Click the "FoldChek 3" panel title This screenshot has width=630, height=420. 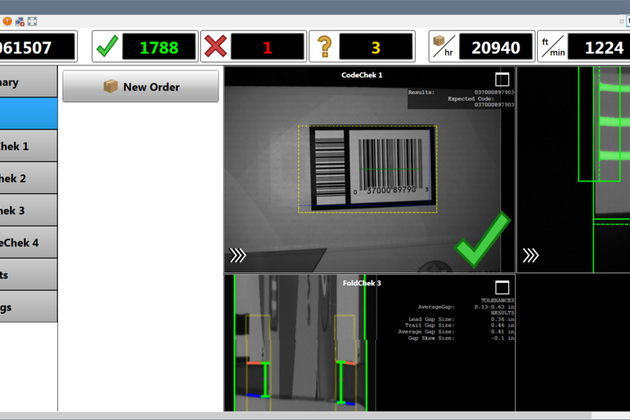pyautogui.click(x=362, y=283)
